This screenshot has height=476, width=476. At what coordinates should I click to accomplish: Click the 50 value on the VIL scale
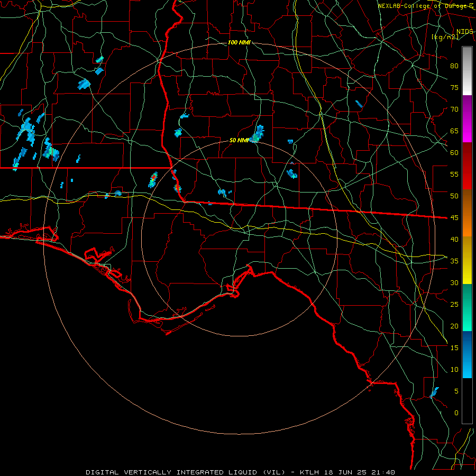[x=454, y=196]
